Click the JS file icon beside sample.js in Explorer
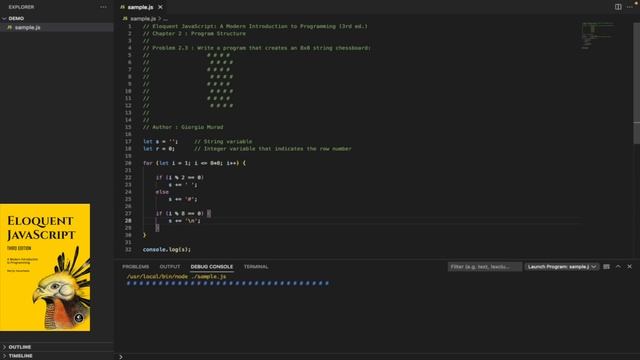Image resolution: width=640 pixels, height=360 pixels. (x=10, y=27)
